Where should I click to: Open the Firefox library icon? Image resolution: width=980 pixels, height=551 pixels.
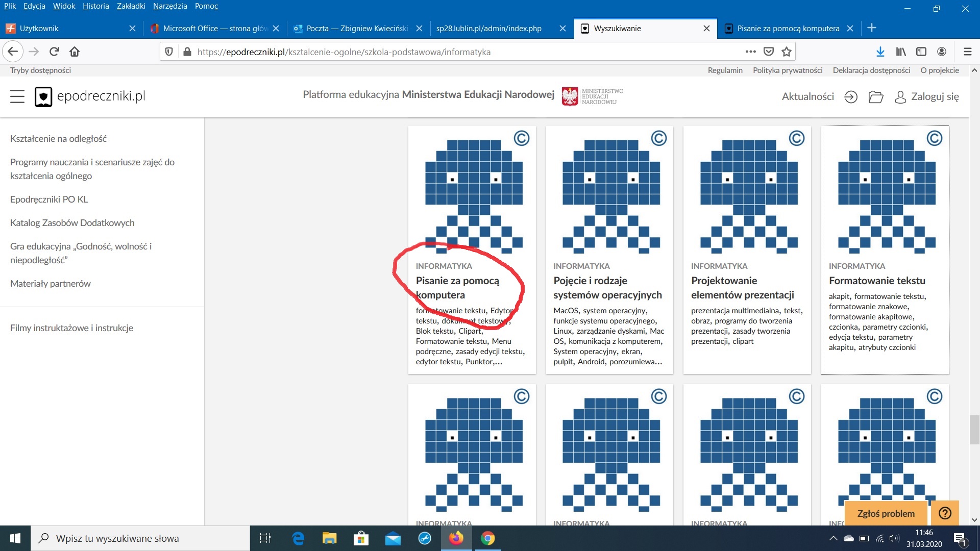pyautogui.click(x=901, y=52)
